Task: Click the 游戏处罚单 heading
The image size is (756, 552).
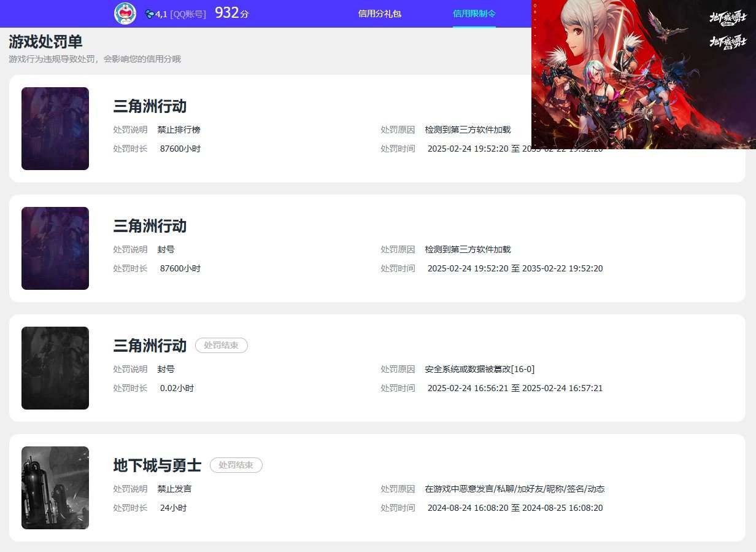Action: (x=45, y=42)
